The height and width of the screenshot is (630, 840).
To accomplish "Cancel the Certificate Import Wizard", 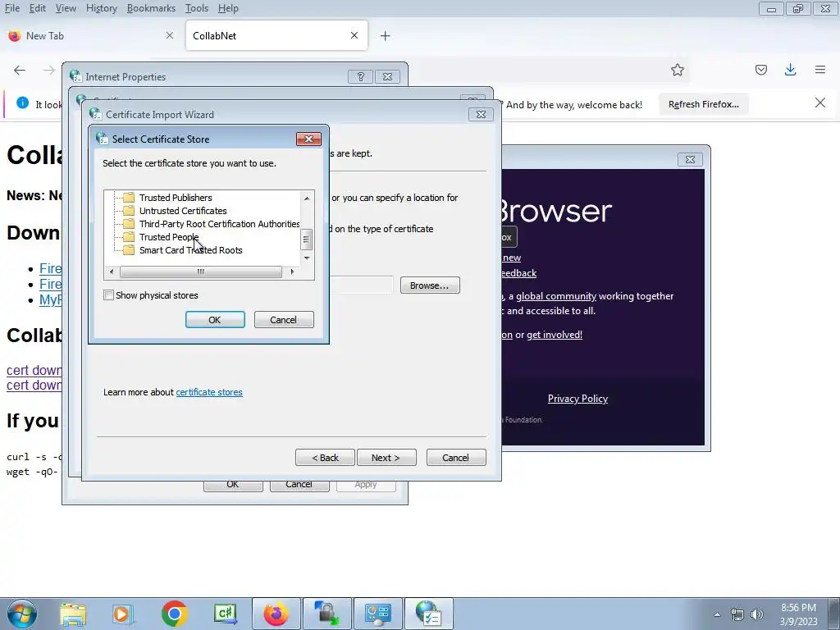I will [x=456, y=458].
